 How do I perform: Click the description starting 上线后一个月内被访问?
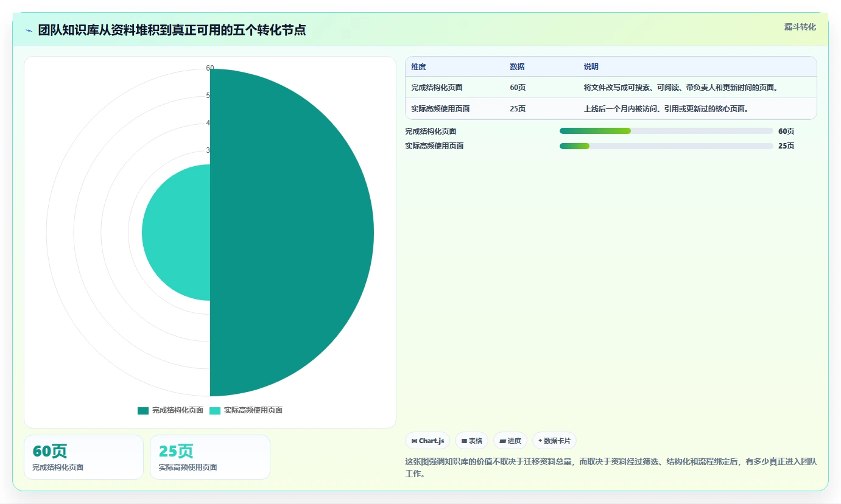[666, 109]
